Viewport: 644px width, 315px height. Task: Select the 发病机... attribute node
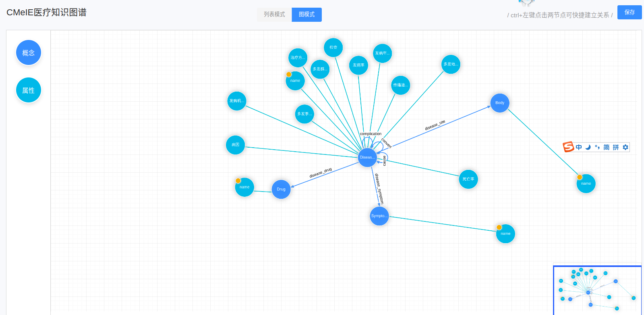237,101
